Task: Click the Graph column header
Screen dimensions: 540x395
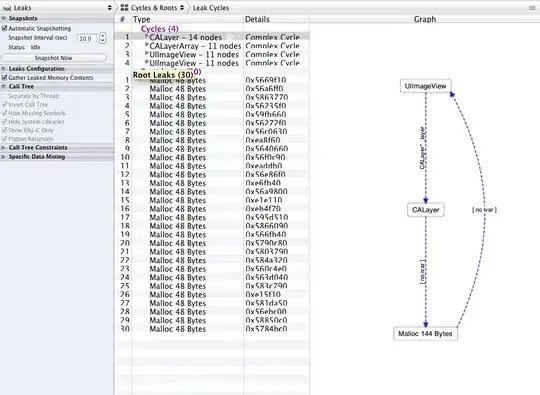Action: (425, 19)
